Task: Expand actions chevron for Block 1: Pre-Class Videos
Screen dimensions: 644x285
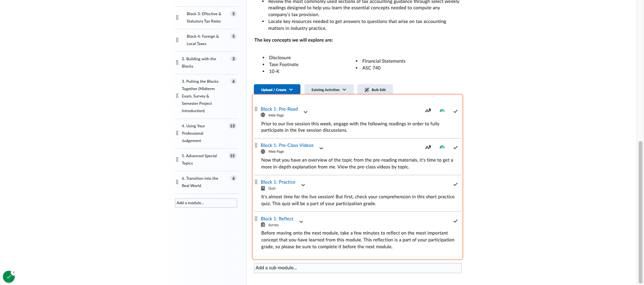Action: [x=322, y=148]
